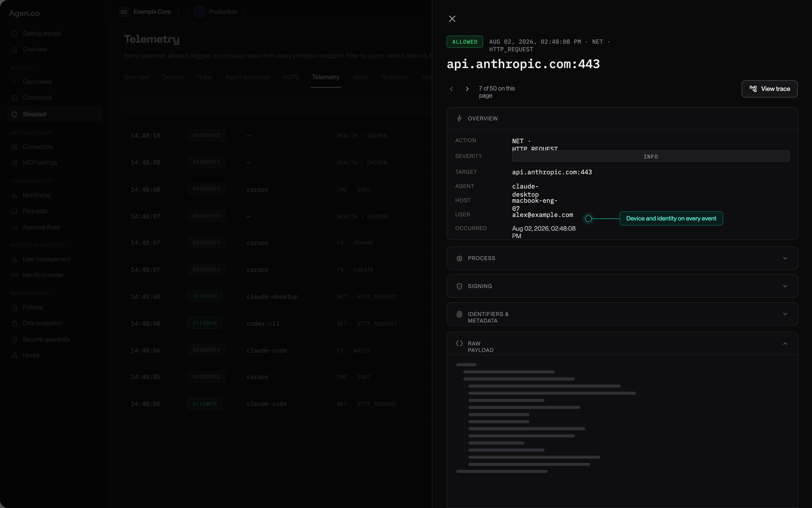This screenshot has height=508, width=812.
Task: Expand the Process section
Action: coord(622,258)
